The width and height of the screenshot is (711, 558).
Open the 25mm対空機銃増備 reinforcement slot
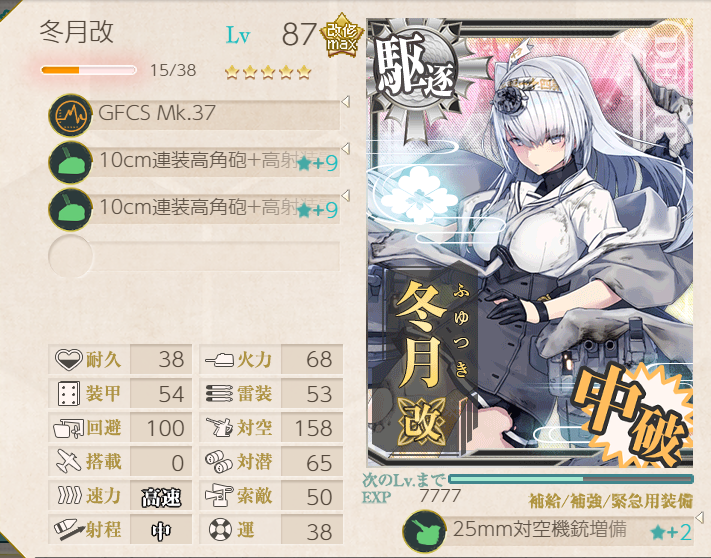point(549,531)
